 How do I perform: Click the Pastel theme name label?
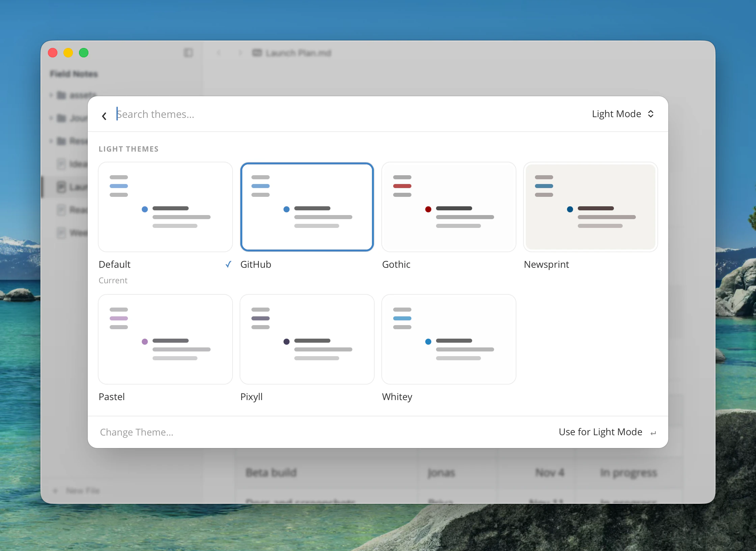click(x=112, y=397)
